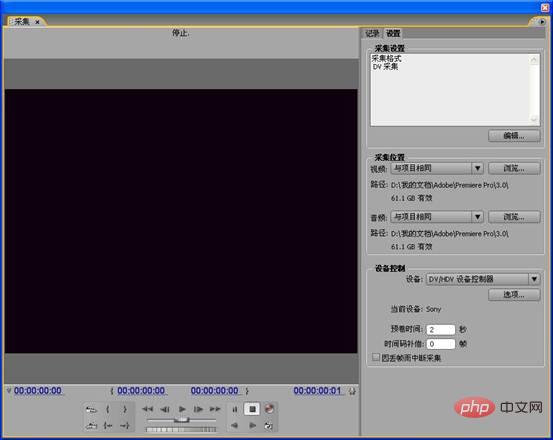The height and width of the screenshot is (440, 553).
Task: Close the window with red X button
Action: click(545, 7)
